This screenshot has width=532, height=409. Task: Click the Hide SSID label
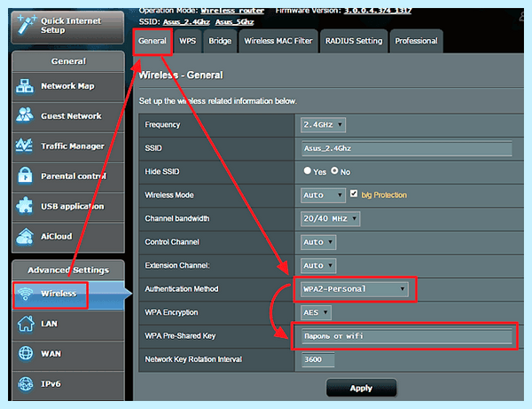162,172
